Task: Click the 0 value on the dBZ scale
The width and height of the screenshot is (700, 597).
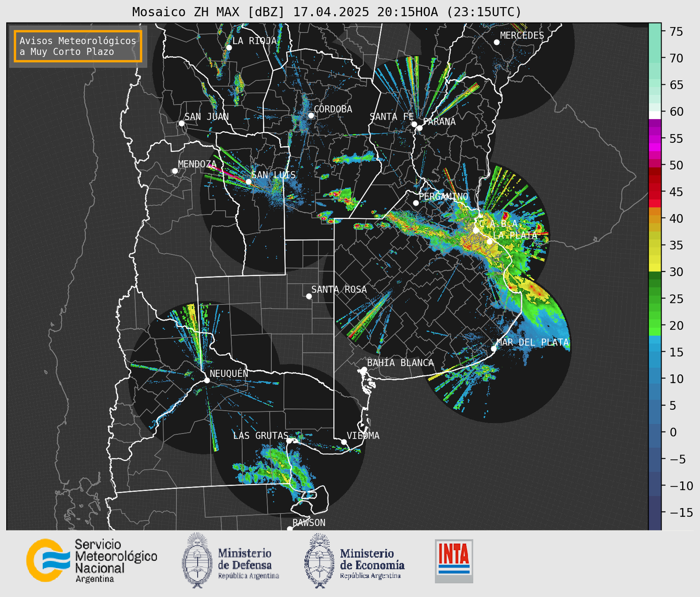Action: tap(673, 433)
